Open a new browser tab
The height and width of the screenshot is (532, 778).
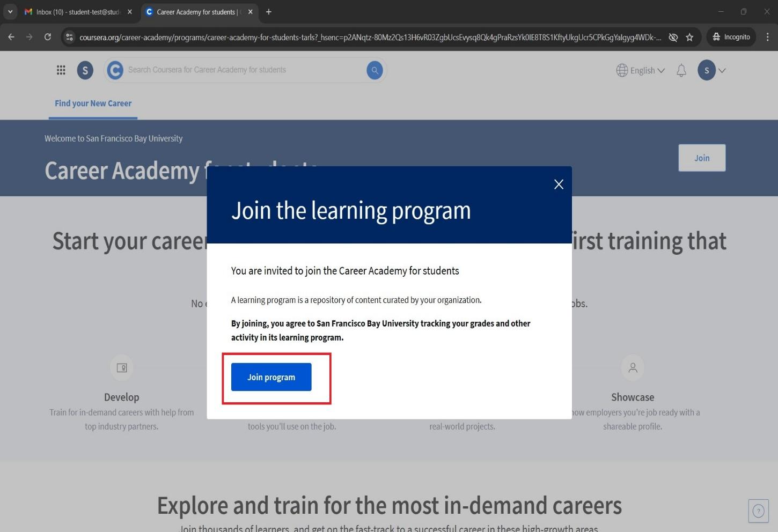pos(269,12)
